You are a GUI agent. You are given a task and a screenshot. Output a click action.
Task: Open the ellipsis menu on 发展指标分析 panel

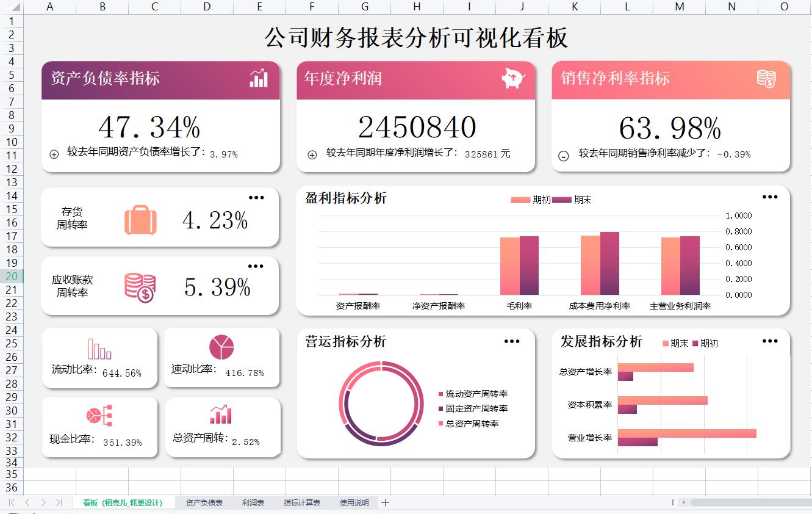(x=770, y=342)
